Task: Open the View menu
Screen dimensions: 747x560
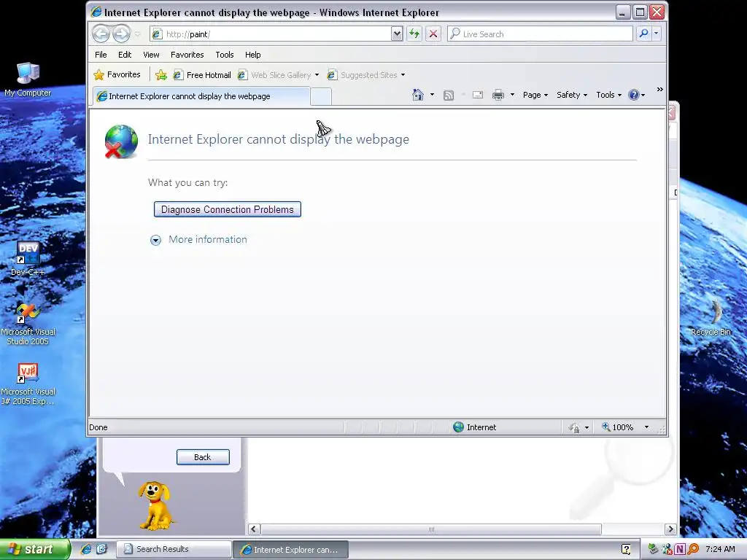Action: [x=151, y=55]
